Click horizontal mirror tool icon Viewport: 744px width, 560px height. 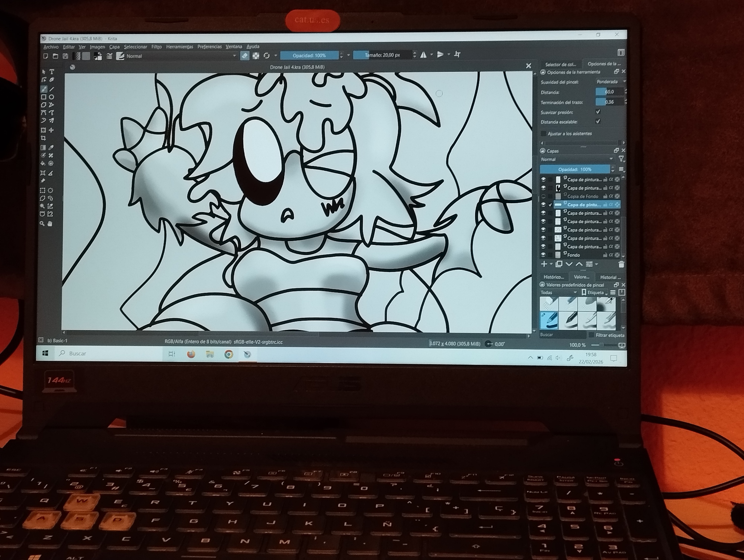click(x=424, y=55)
